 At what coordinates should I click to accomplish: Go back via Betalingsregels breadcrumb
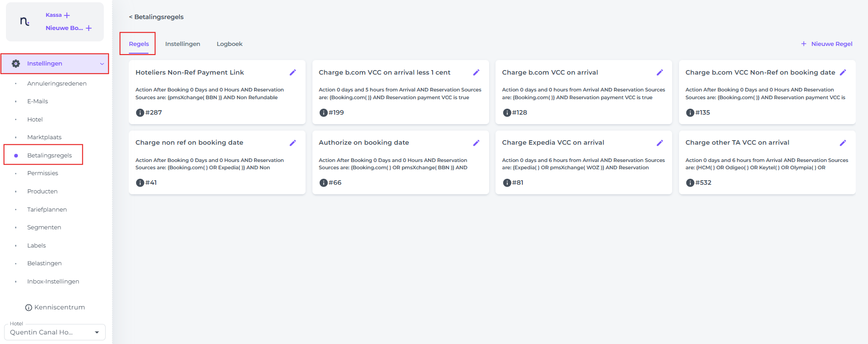click(x=156, y=17)
